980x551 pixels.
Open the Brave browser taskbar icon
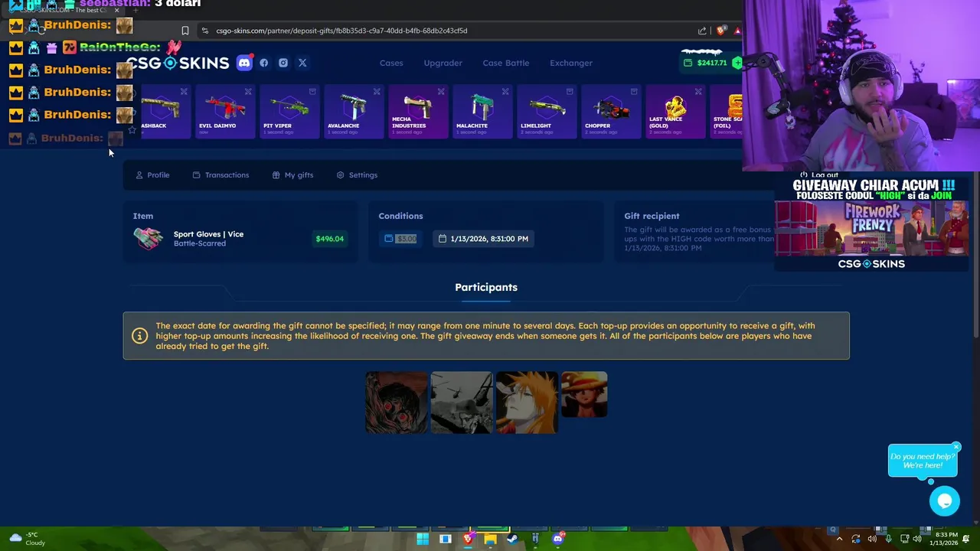pyautogui.click(x=468, y=539)
